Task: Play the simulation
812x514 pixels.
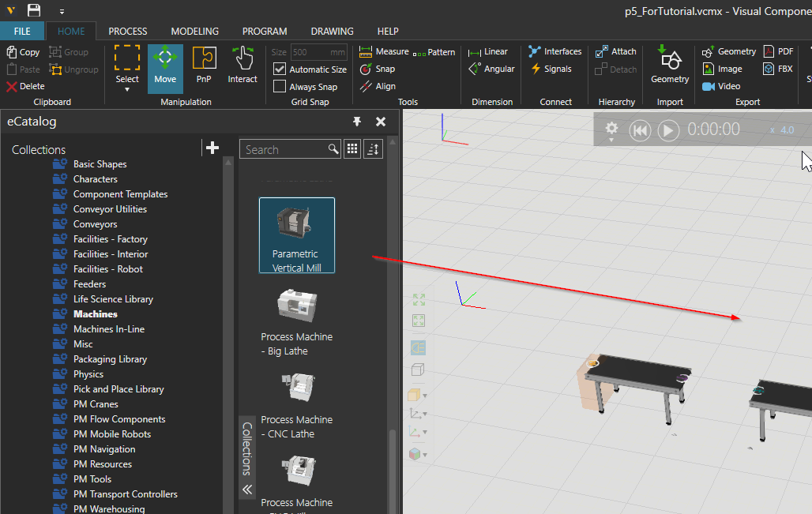Action: pos(668,130)
